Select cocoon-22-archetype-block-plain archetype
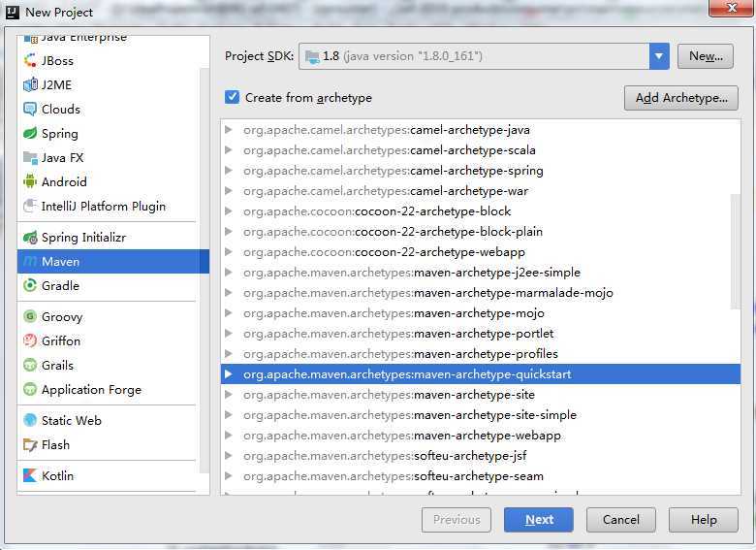The image size is (756, 550). (x=481, y=232)
